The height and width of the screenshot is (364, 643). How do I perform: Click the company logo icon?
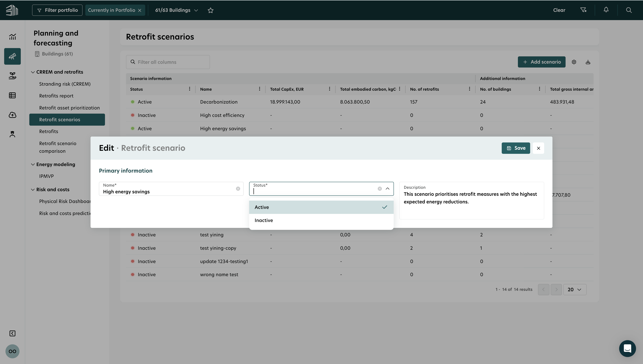12,10
